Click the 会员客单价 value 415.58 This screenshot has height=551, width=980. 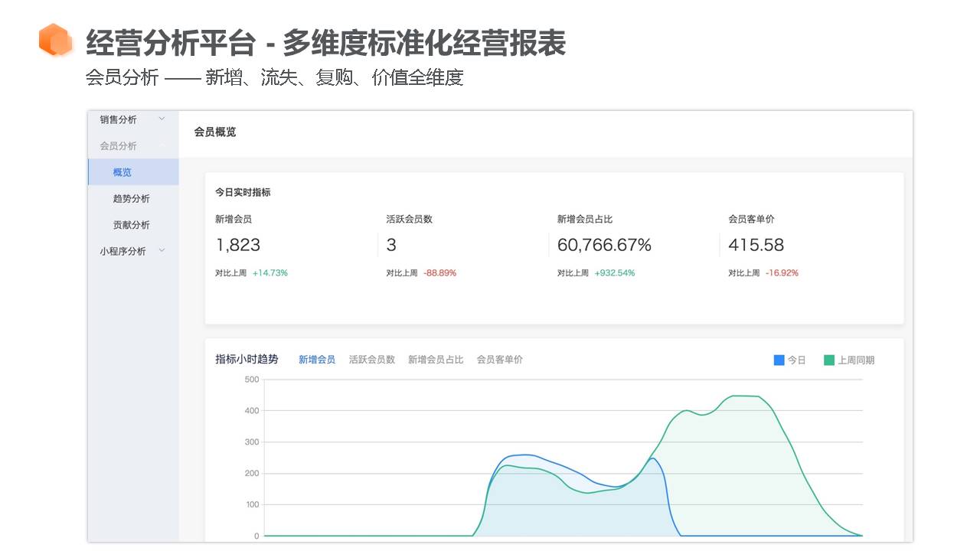(756, 245)
